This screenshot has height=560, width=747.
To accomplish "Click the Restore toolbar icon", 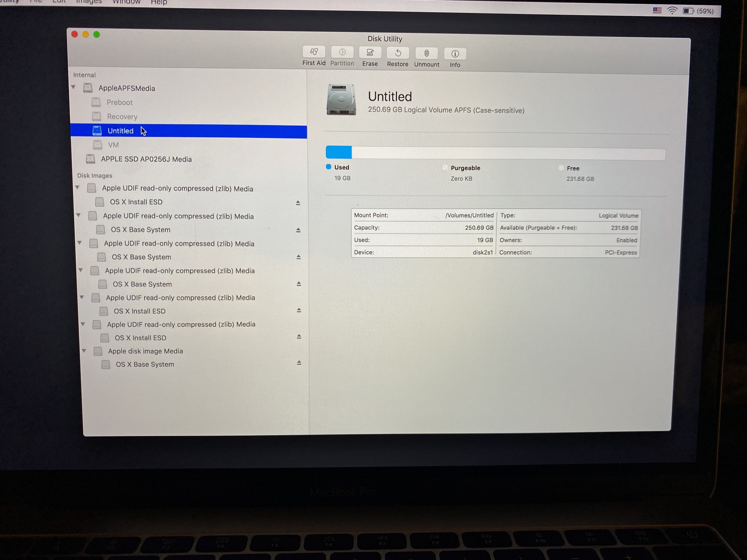I will (x=398, y=53).
